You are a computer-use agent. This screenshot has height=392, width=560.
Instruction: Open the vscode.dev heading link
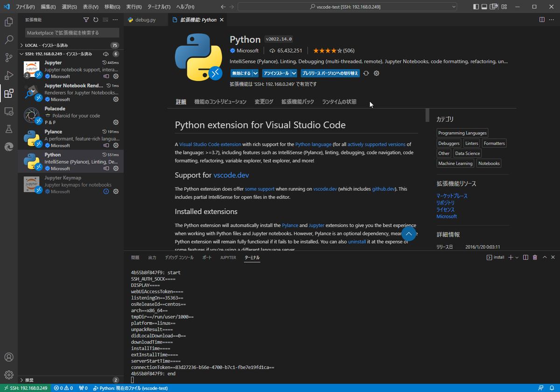(x=231, y=175)
